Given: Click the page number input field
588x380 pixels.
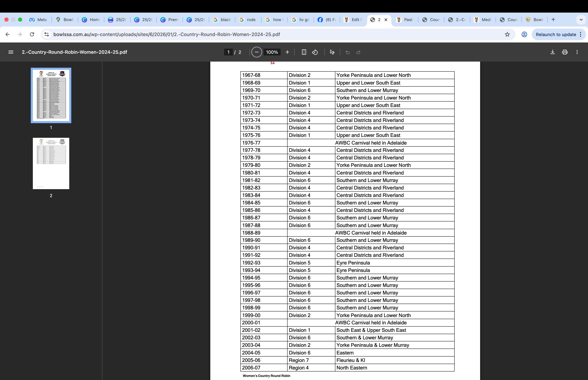Looking at the screenshot, I should pos(228,52).
